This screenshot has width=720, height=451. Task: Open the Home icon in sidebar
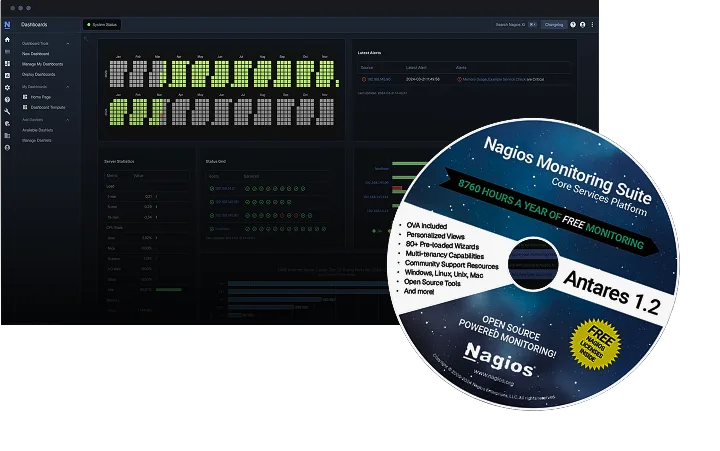tap(7, 39)
